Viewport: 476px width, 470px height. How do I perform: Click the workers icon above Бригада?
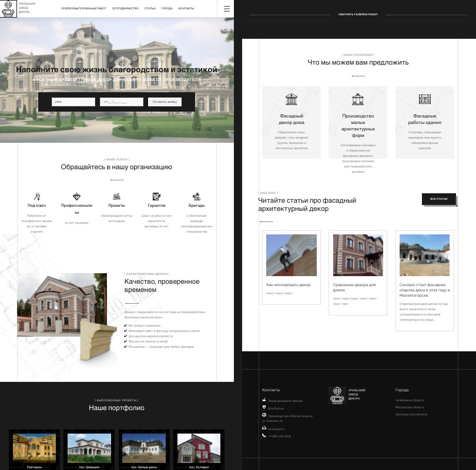(x=196, y=196)
